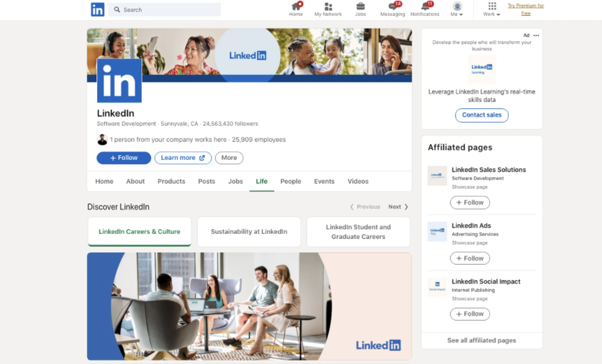This screenshot has width=602, height=364.
Task: Switch to the Videos tab
Action: tap(358, 181)
